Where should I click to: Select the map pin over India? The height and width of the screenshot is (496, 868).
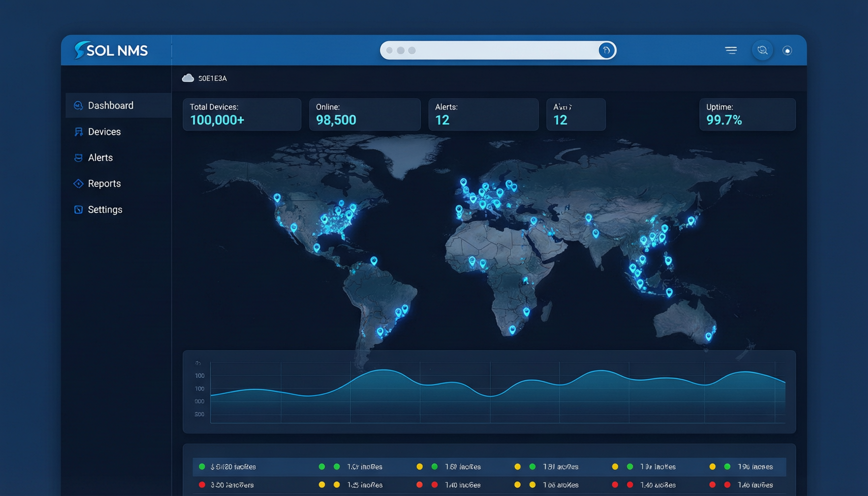596,233
